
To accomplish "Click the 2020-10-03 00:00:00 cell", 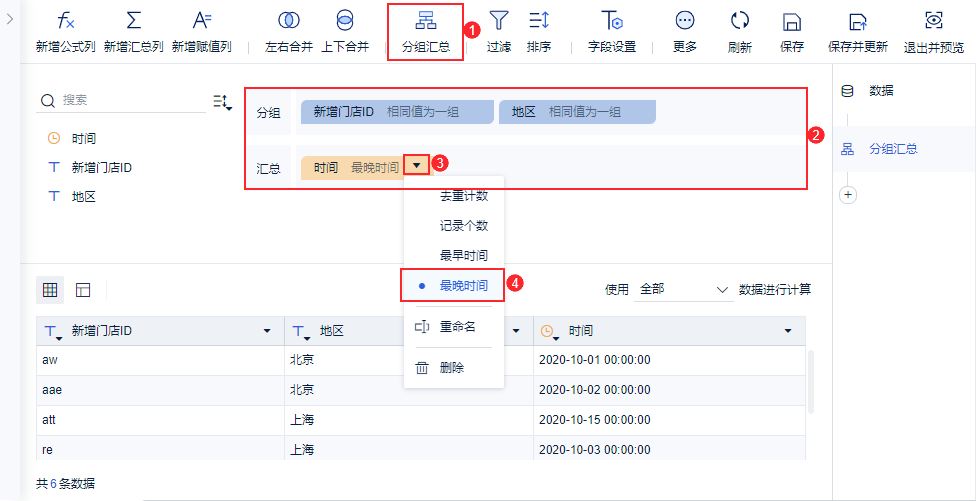I will (670, 448).
